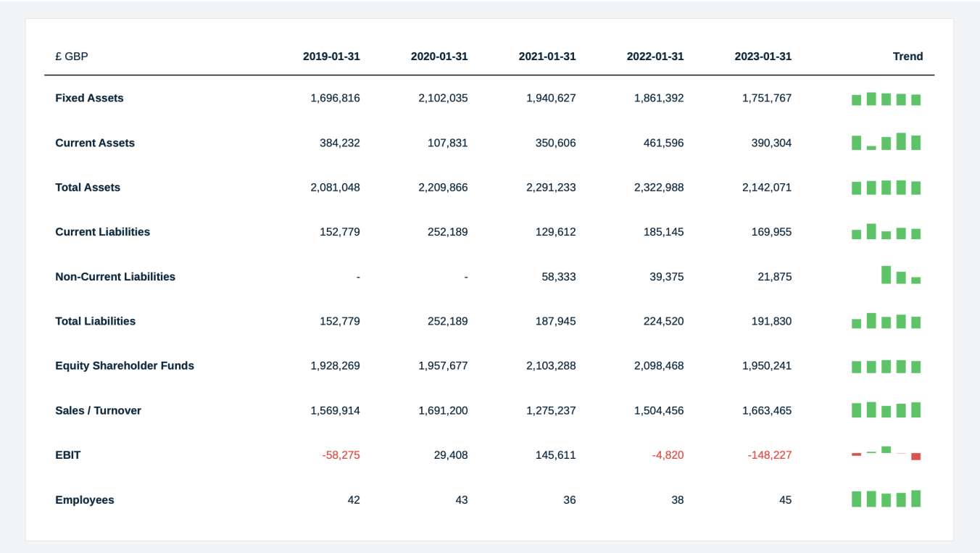The image size is (980, 553).
Task: Click Current Assets value 107,831
Action: (448, 143)
